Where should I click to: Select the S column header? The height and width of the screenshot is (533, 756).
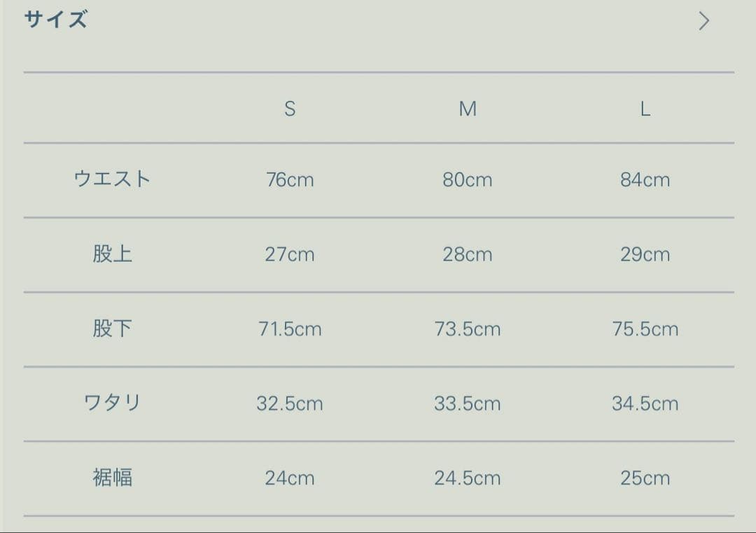290,109
